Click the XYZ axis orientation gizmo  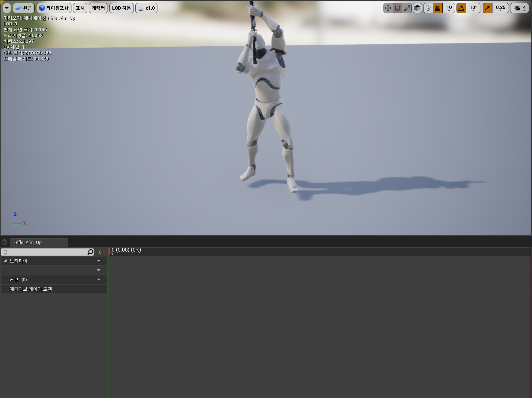(19, 220)
